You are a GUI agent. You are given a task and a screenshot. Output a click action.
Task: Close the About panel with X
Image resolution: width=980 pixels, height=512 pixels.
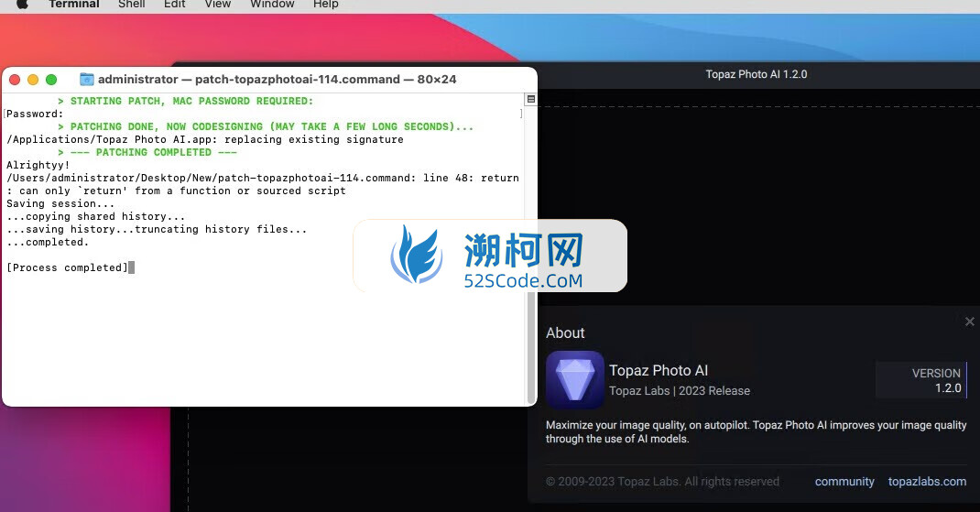click(969, 321)
